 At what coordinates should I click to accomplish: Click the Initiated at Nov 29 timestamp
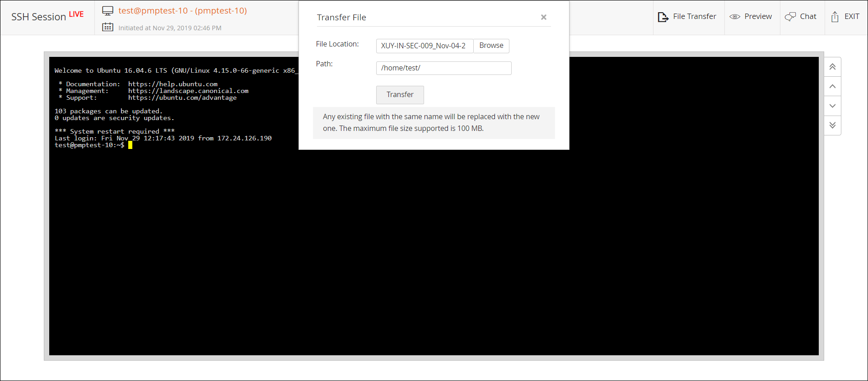(x=170, y=28)
